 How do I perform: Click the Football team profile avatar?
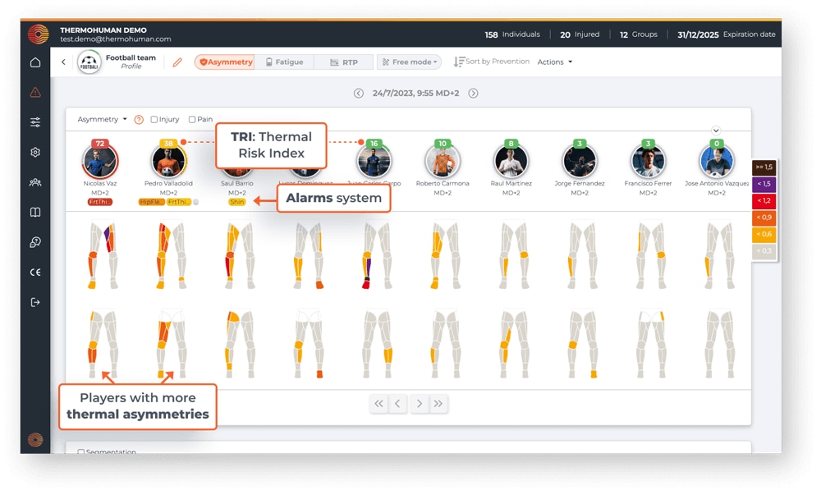tap(89, 62)
